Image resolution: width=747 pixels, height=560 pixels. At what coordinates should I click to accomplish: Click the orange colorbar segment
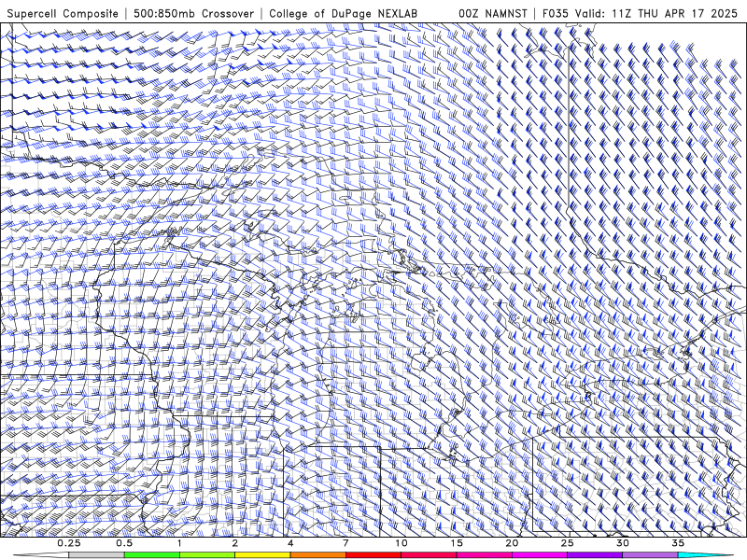point(317,555)
